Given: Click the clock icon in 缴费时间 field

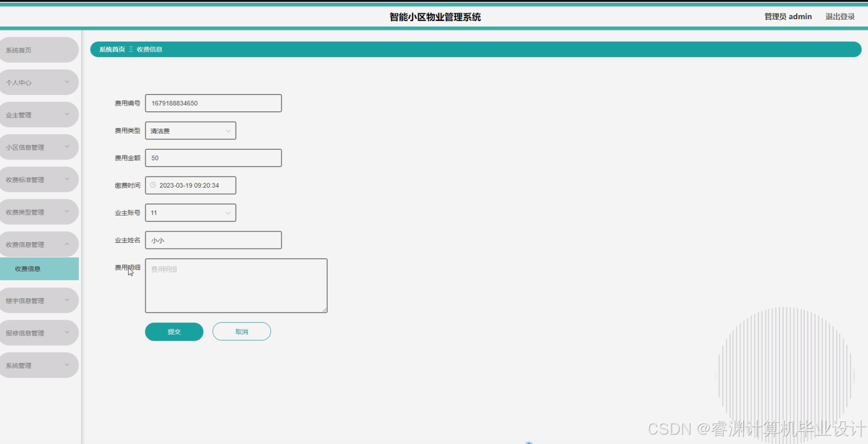Looking at the screenshot, I should [x=153, y=185].
